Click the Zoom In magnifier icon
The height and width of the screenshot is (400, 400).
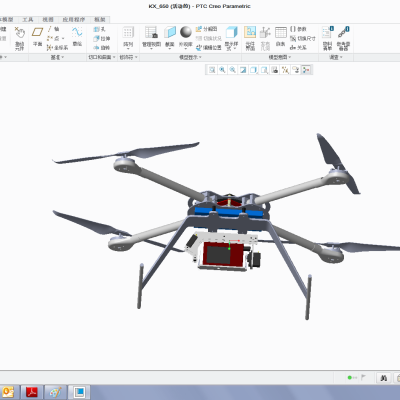[x=222, y=70]
